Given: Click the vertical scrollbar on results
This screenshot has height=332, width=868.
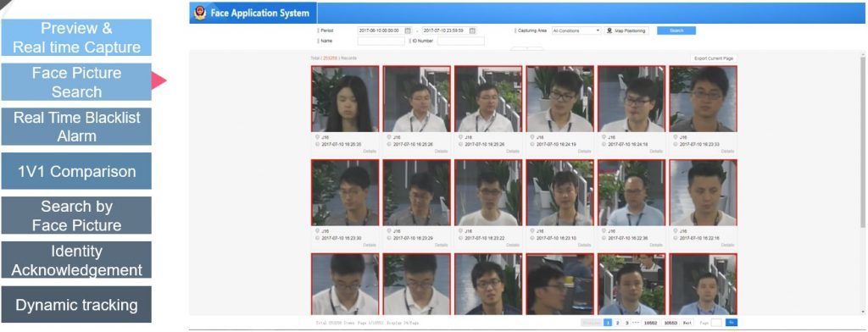Looking at the screenshot, I should pos(862,141).
